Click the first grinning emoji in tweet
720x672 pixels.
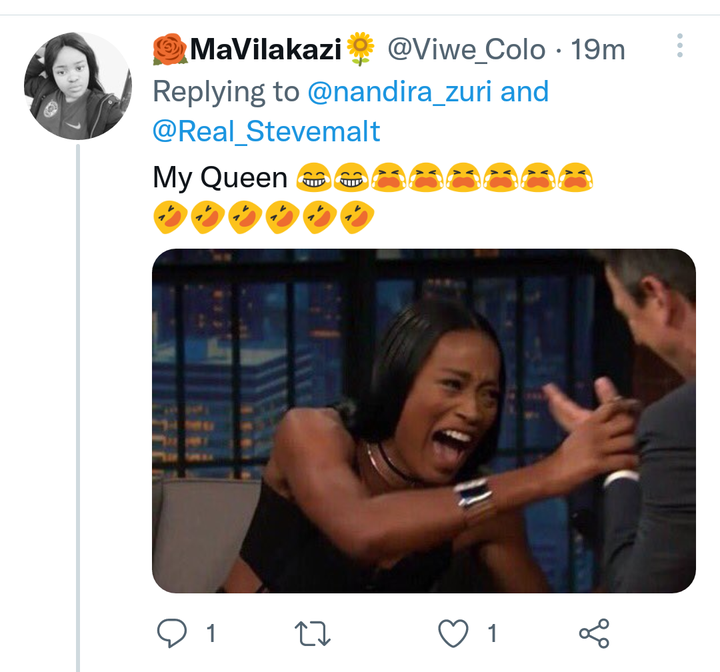point(314,177)
